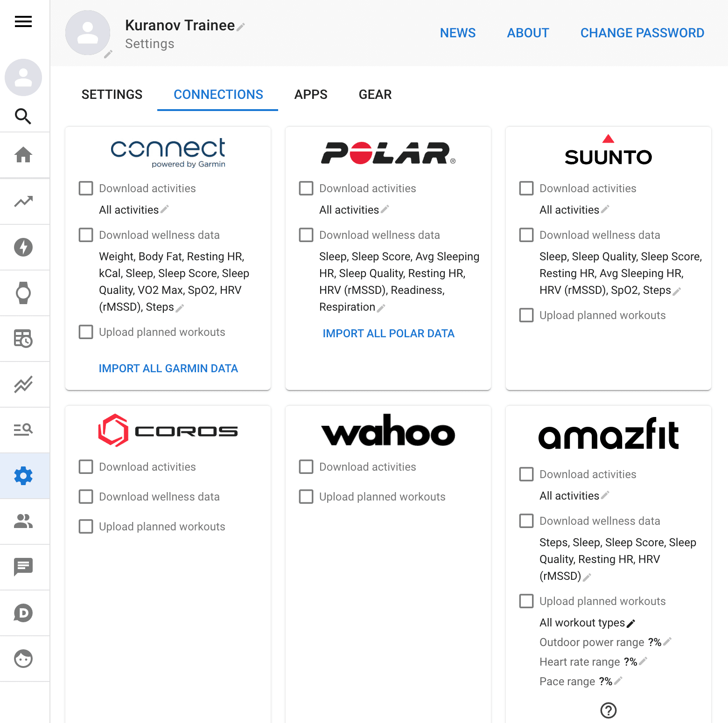This screenshot has height=723, width=728.
Task: Edit Garmin wellness data fields list
Action: [x=180, y=308]
